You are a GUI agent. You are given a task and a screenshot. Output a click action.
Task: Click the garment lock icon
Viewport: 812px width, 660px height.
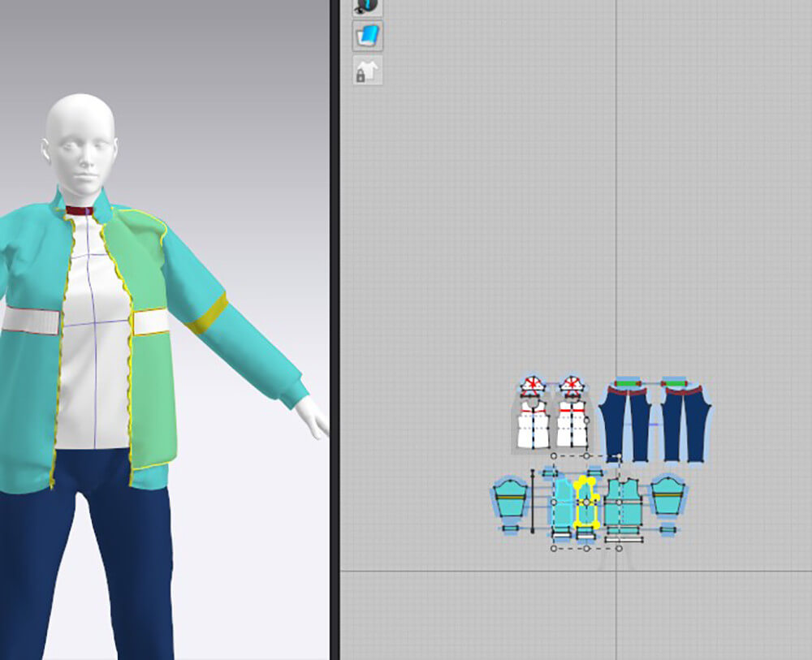pos(368,71)
